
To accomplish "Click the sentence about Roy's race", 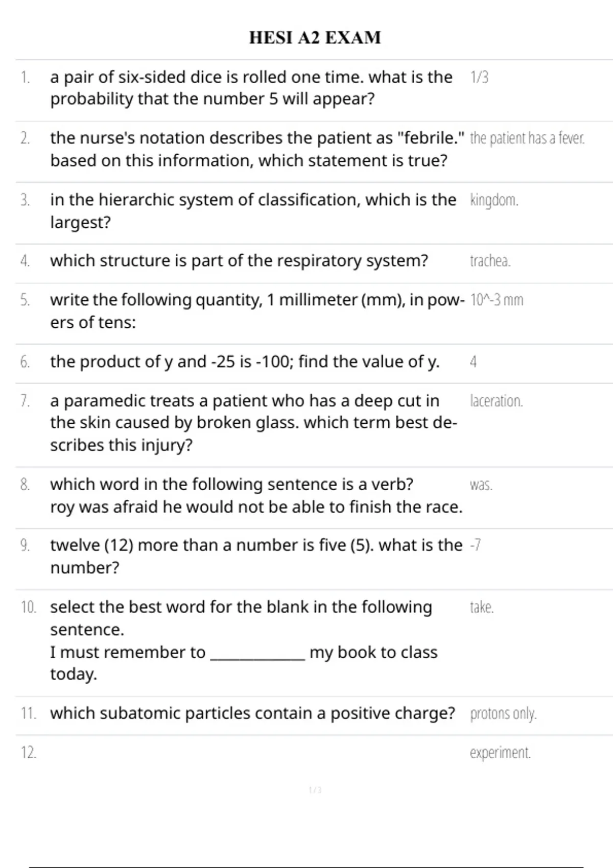I will (x=256, y=507).
